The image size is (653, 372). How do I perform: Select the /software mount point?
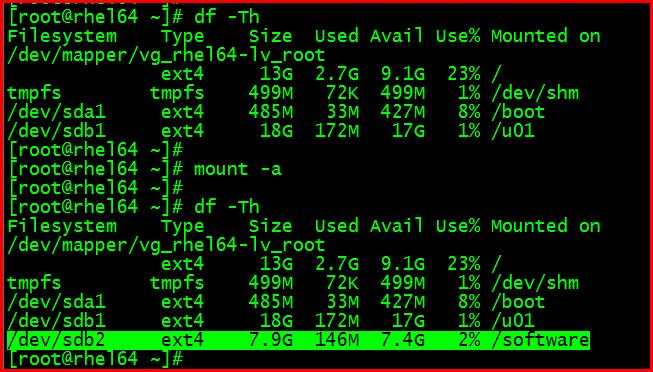tap(540, 340)
